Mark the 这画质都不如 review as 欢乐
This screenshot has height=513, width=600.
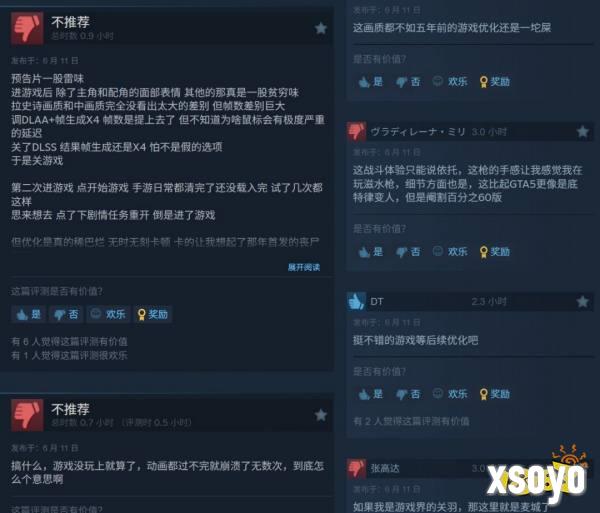[450, 81]
